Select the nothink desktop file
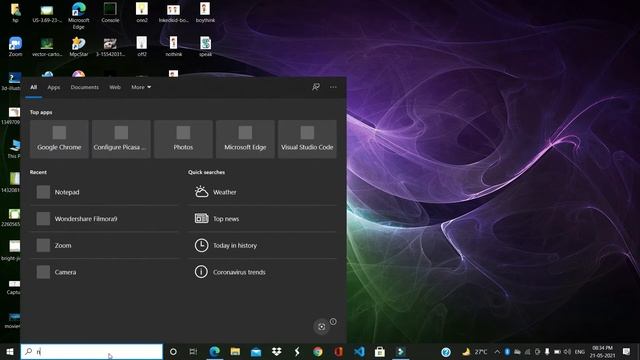Image resolution: width=640 pixels, height=360 pixels. (x=173, y=46)
